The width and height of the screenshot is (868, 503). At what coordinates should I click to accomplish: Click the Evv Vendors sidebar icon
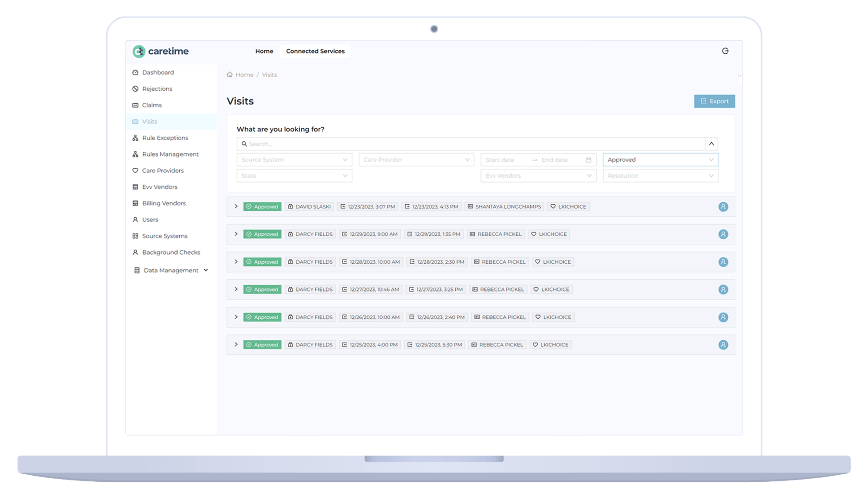135,187
